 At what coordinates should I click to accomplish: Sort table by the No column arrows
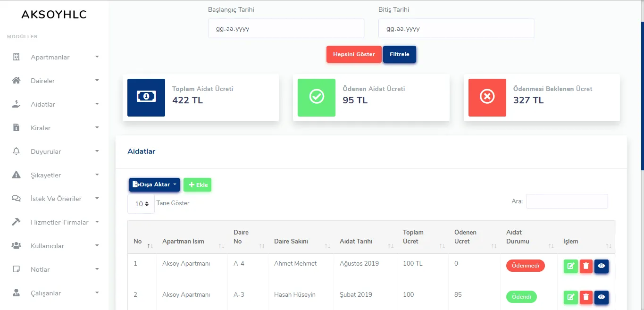pyautogui.click(x=150, y=246)
